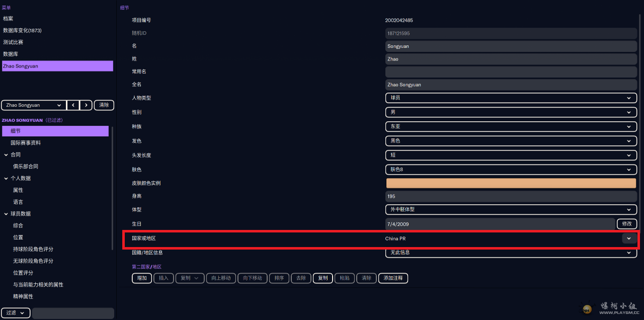Viewport: 644px width, 320px height.
Task: Open 精神属性 tree item
Action: click(x=23, y=296)
